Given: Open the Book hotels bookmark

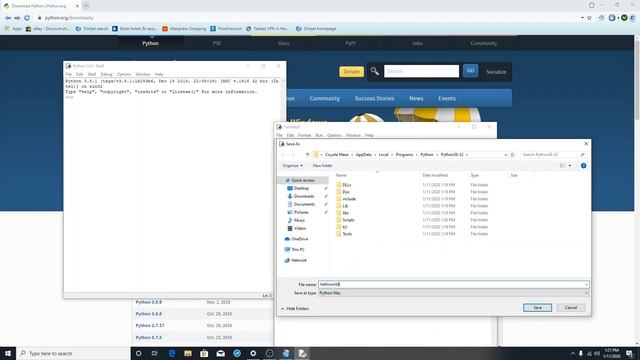Looking at the screenshot, I should (x=134, y=29).
